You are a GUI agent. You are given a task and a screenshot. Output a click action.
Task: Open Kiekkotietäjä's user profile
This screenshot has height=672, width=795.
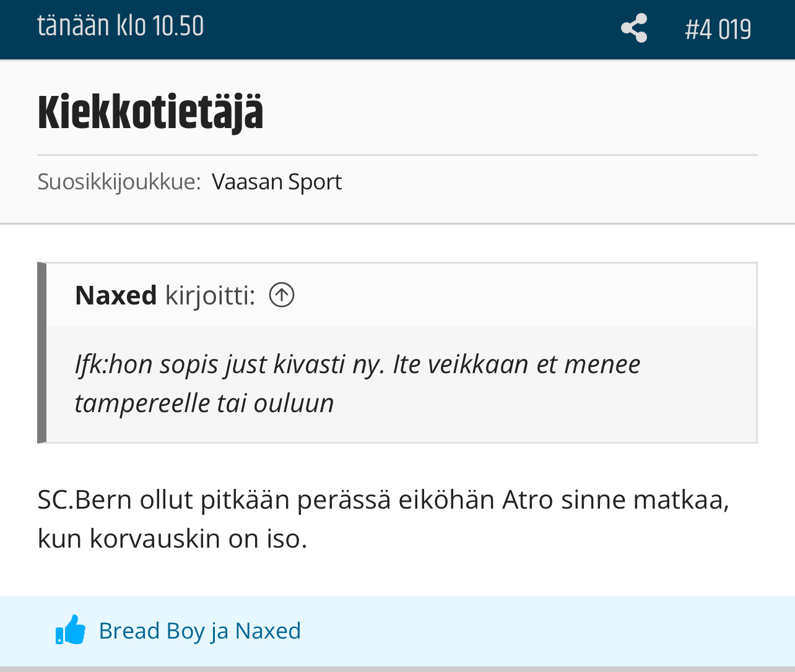[150, 113]
